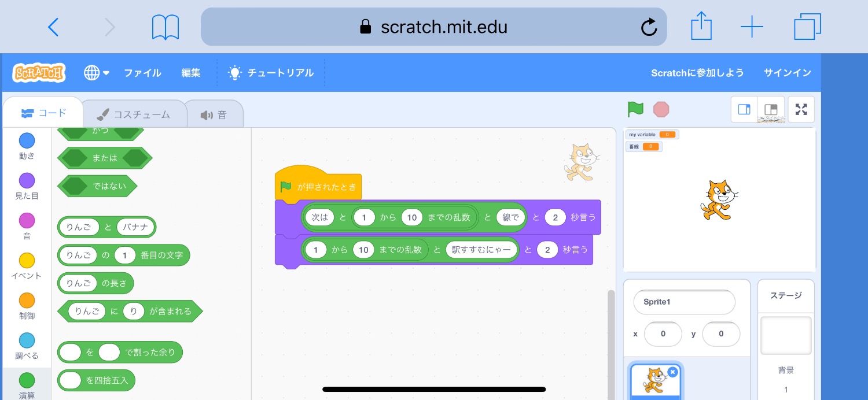
Task: Select the 演算 green category
Action: pos(27,385)
